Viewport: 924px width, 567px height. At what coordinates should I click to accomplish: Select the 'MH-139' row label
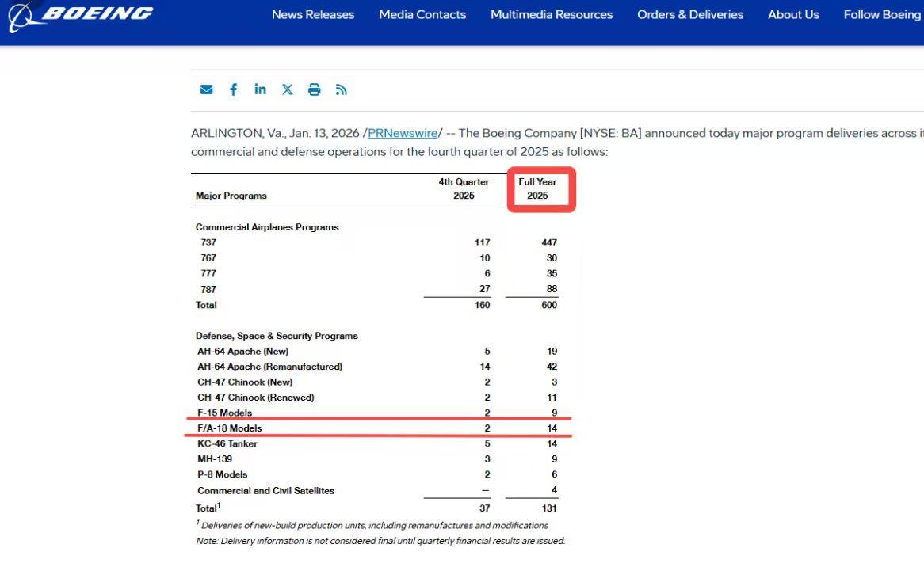(x=215, y=459)
